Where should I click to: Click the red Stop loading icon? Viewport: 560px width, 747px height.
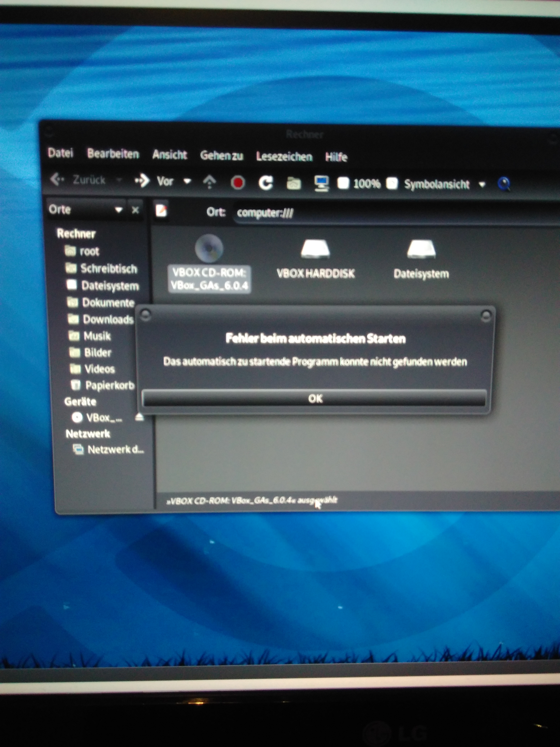[x=238, y=183]
